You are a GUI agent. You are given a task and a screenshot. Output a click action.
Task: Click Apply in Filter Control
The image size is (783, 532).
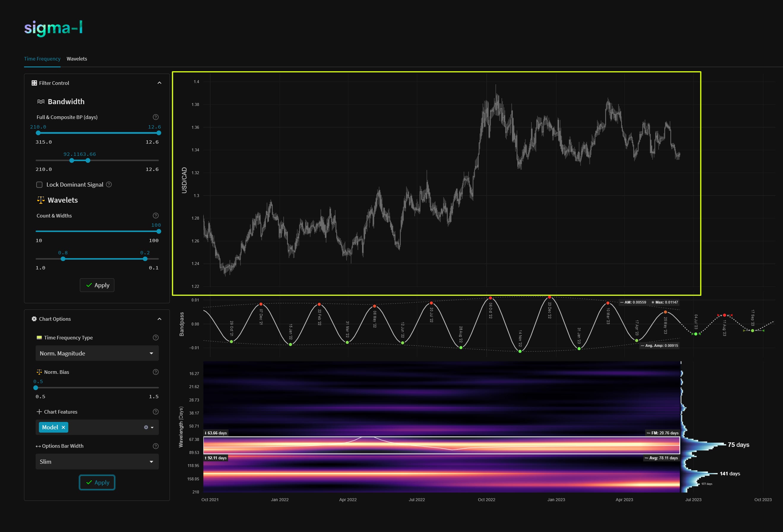point(97,285)
